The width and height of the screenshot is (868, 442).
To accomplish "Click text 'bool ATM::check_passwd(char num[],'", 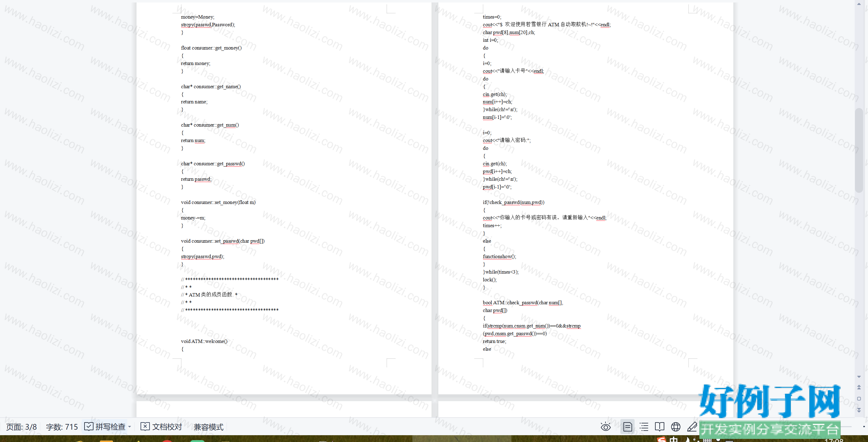I will coord(523,303).
